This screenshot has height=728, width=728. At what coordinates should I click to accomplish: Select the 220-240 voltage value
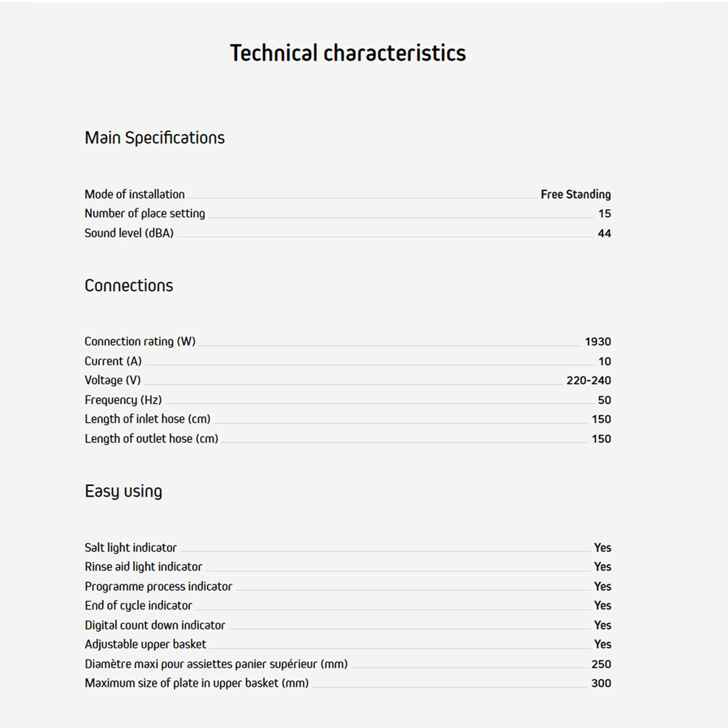[x=588, y=380]
